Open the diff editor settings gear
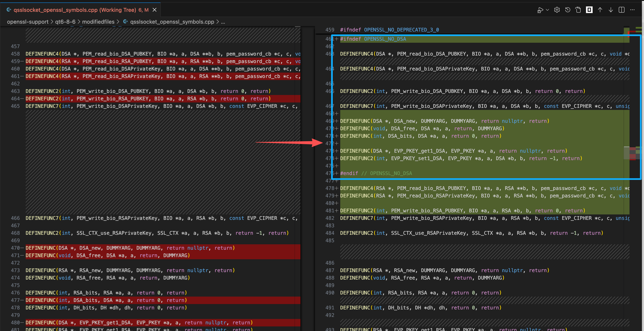 pos(557,10)
